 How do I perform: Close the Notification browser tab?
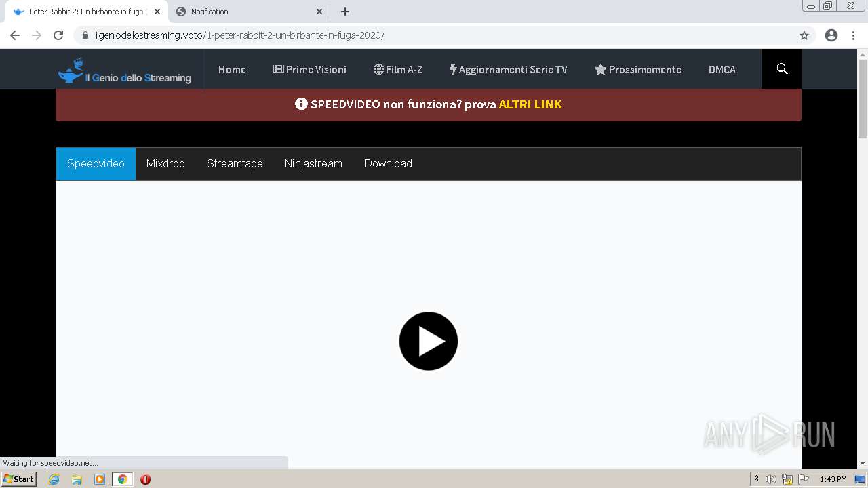(x=319, y=12)
